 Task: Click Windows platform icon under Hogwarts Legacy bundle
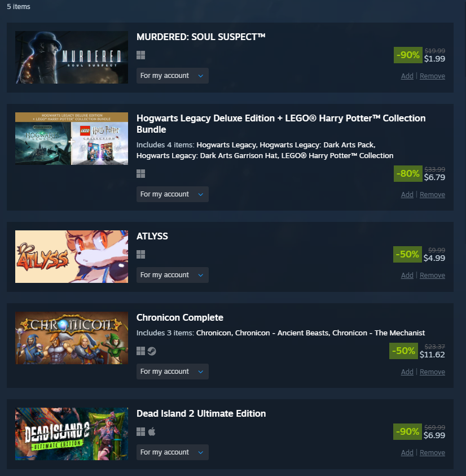[140, 174]
